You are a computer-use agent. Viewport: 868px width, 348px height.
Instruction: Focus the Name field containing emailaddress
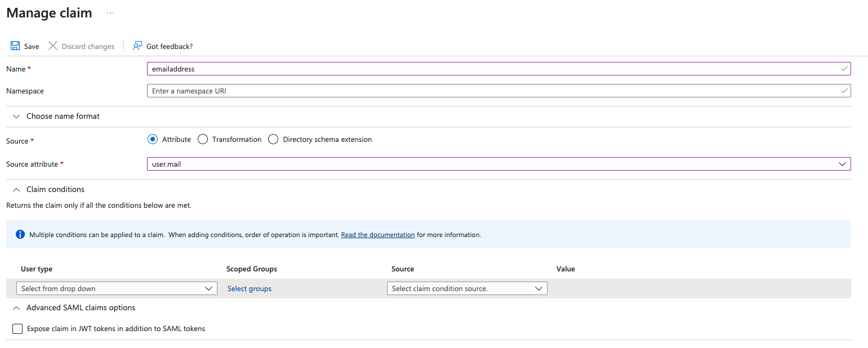498,69
